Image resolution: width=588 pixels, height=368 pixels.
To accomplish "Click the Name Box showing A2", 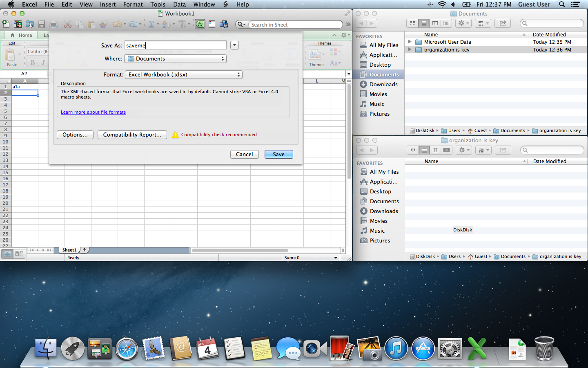I will [x=24, y=74].
